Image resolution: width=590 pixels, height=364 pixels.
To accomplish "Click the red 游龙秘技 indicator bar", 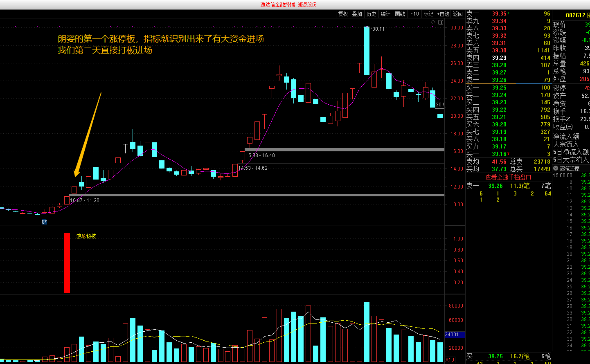I will click(x=67, y=263).
